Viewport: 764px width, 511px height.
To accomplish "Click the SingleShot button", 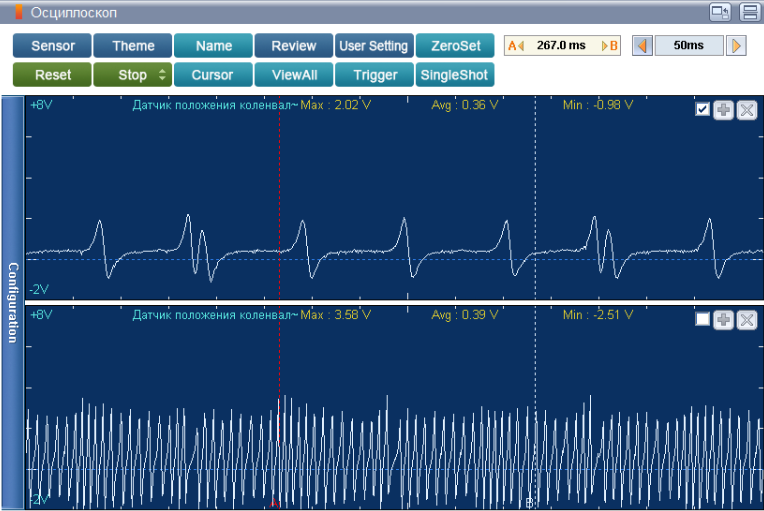I will tap(454, 75).
